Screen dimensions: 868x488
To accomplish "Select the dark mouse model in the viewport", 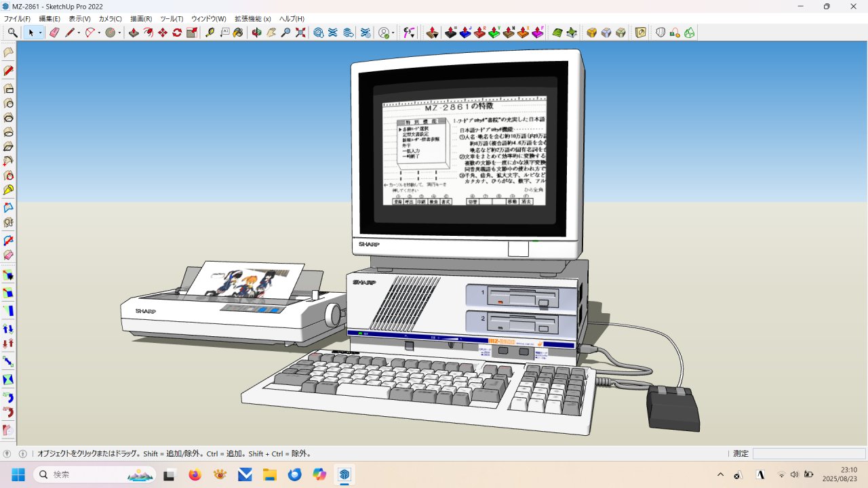I will point(673,408).
